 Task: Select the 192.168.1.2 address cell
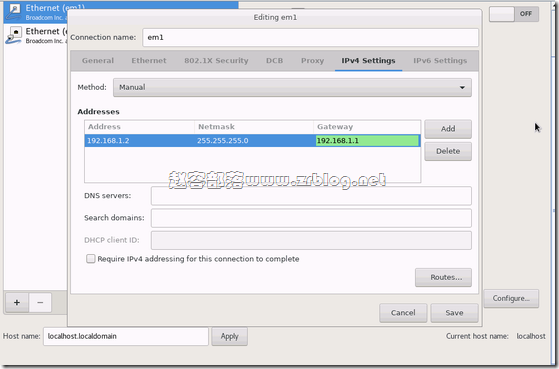tap(139, 140)
